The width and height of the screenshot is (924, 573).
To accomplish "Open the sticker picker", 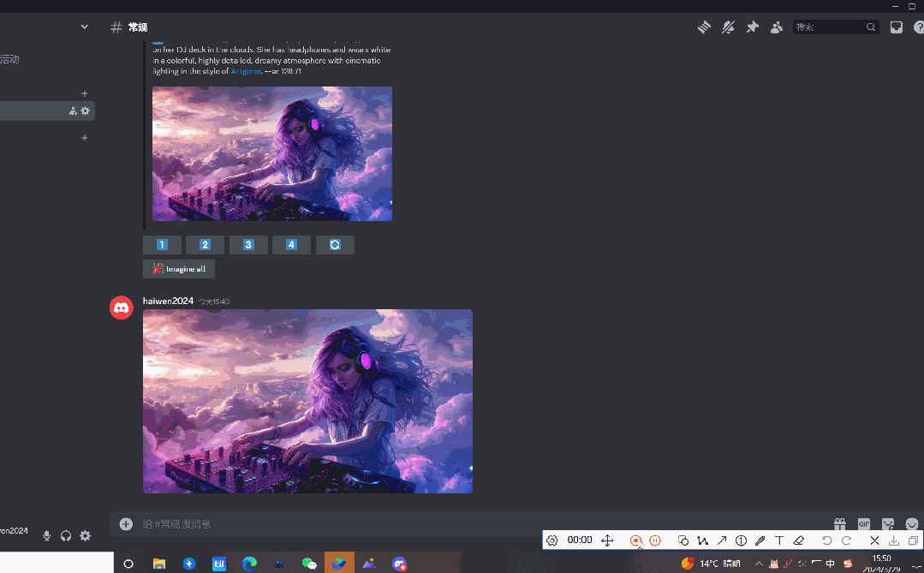I will pos(888,524).
